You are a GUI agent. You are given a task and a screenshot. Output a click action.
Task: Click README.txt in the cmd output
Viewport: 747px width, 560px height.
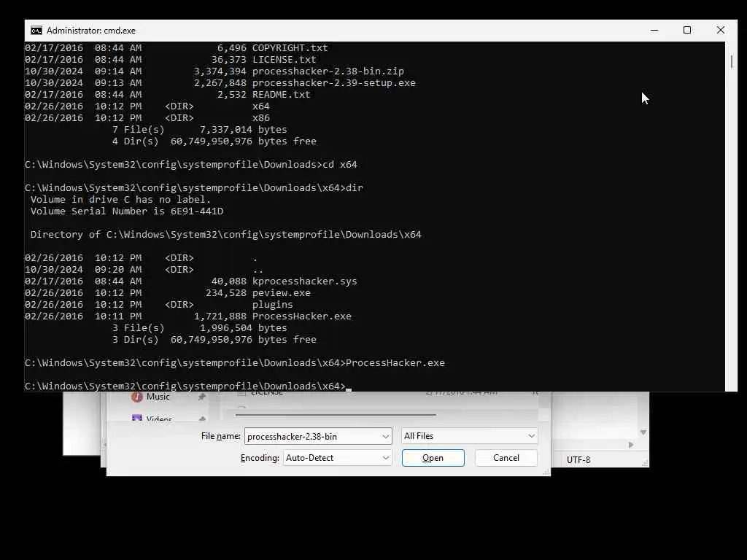[281, 95]
